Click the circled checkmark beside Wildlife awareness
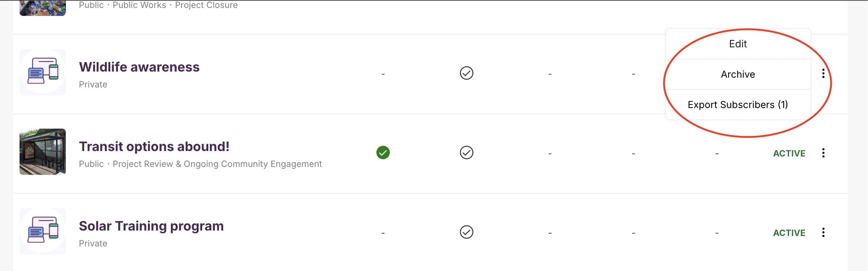The height and width of the screenshot is (271, 868). click(467, 73)
